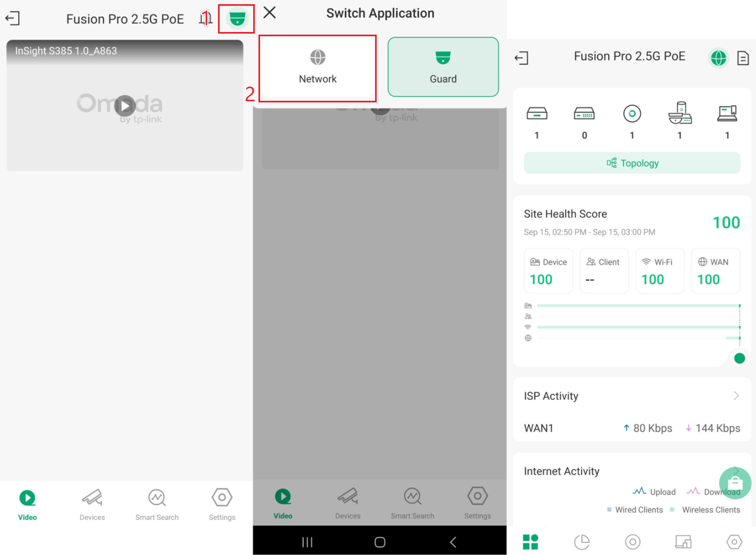Tap Device health timeline bar
Screen dimensions: 756x555
tap(639, 306)
